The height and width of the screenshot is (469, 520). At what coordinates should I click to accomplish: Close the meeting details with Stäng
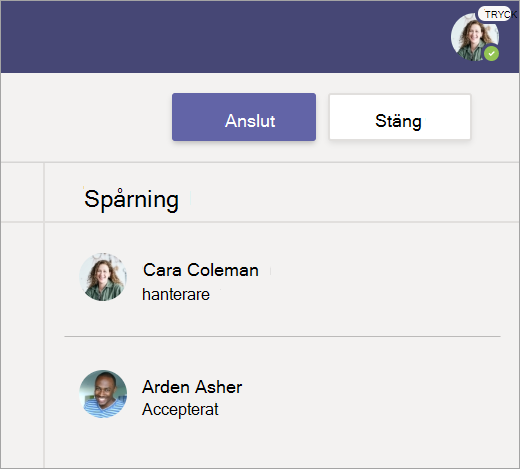pyautogui.click(x=400, y=117)
